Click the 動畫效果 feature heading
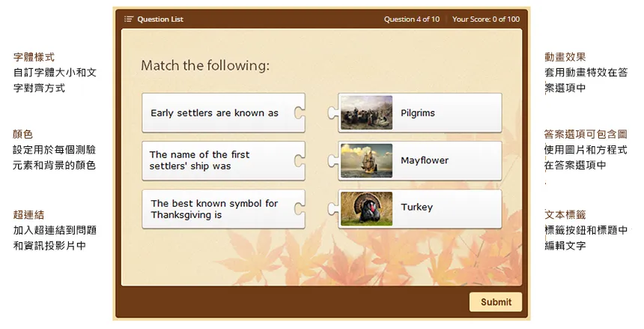The image size is (644, 329). point(565,57)
